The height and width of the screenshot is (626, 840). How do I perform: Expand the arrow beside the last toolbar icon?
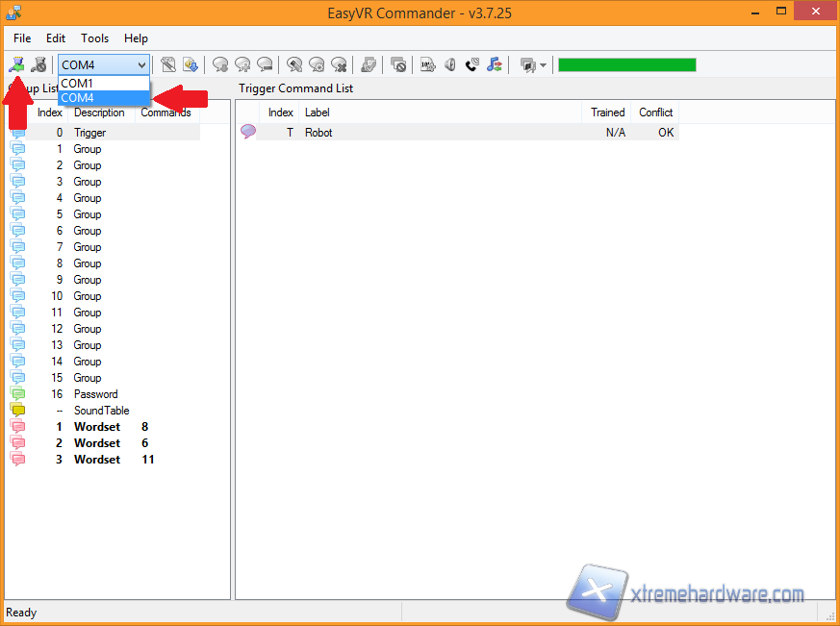pyautogui.click(x=543, y=65)
